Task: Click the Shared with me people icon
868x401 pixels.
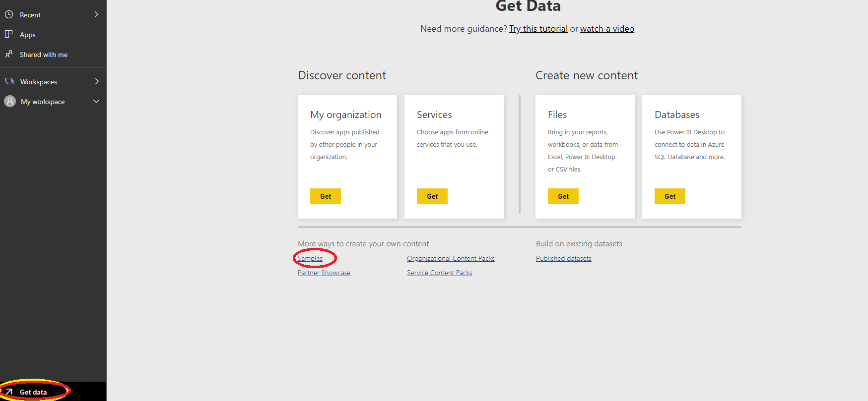Action: coord(9,54)
